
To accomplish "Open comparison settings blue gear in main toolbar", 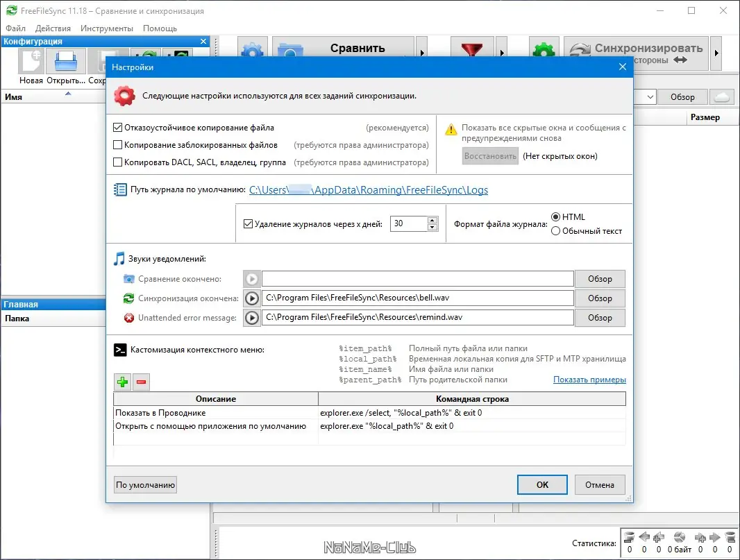I will (x=253, y=47).
